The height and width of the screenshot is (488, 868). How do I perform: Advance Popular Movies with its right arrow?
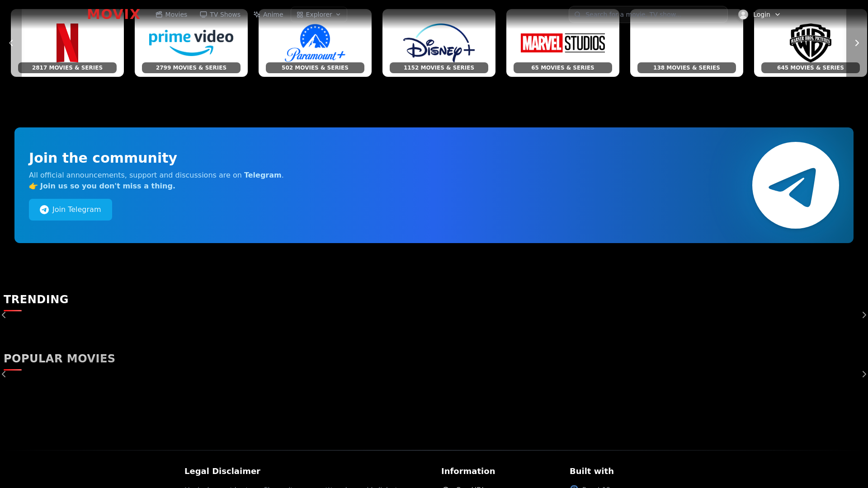pyautogui.click(x=864, y=374)
